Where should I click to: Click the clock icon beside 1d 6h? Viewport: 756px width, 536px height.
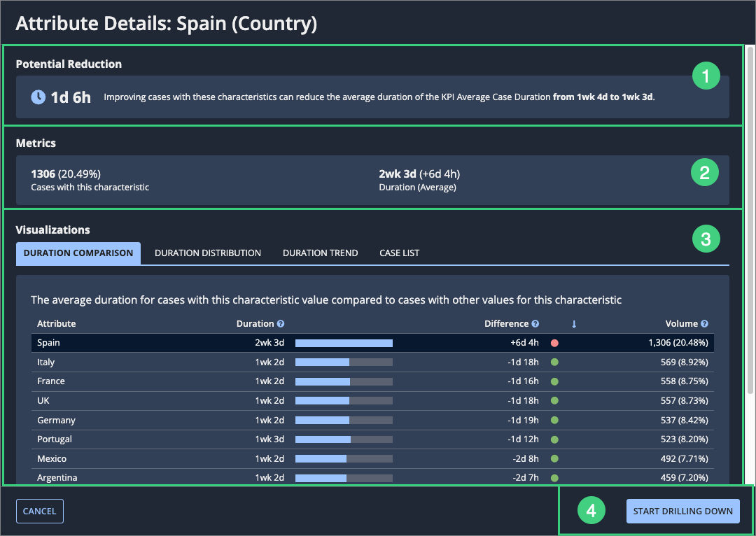click(x=38, y=97)
